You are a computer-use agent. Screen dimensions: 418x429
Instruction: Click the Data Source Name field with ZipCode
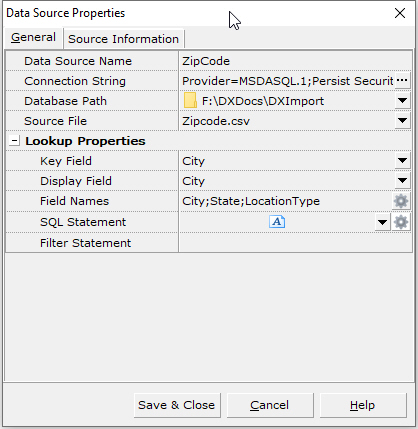tap(295, 61)
